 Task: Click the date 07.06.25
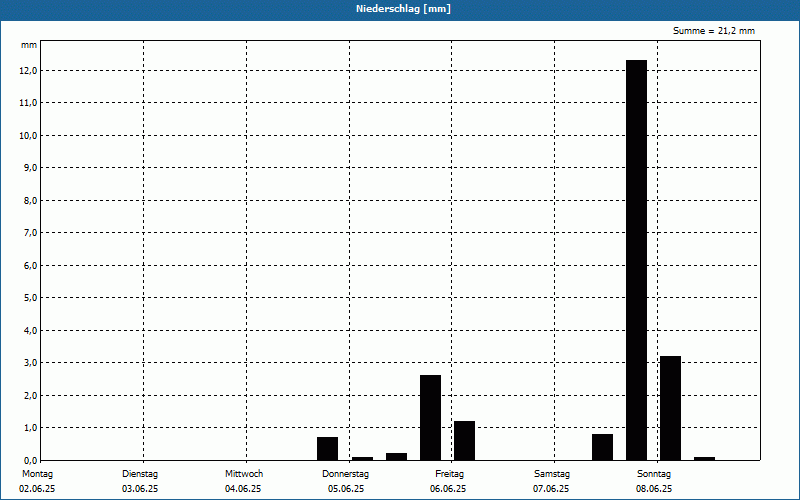tap(551, 489)
